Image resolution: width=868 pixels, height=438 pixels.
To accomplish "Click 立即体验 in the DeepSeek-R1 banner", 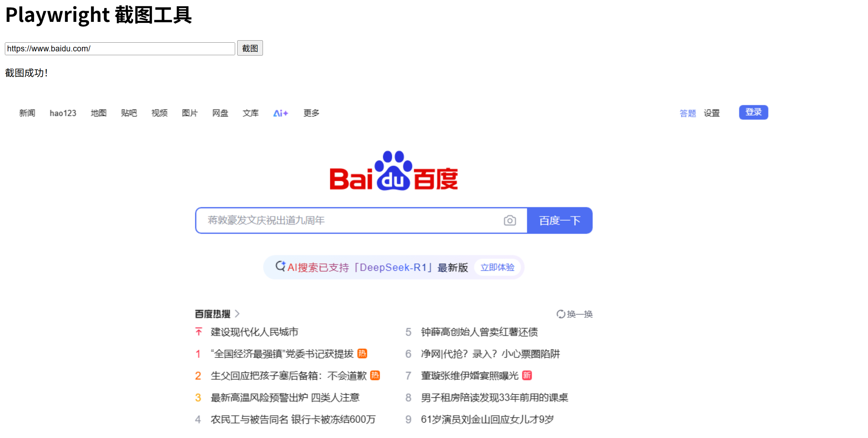I will pyautogui.click(x=497, y=267).
